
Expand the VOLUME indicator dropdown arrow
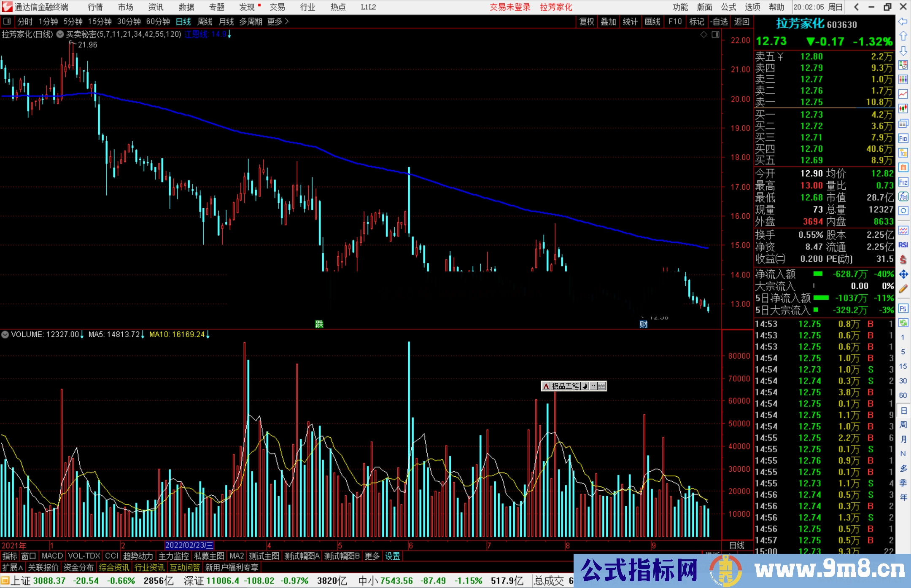coord(5,335)
